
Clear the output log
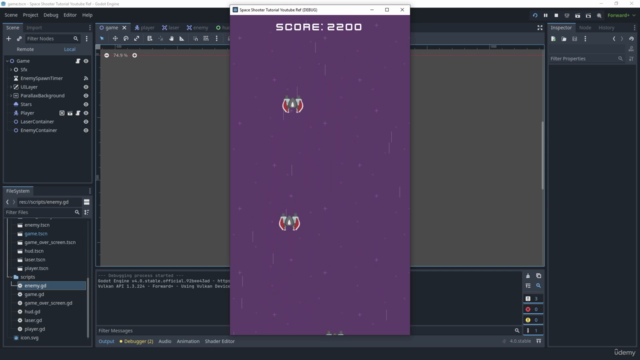528,276
